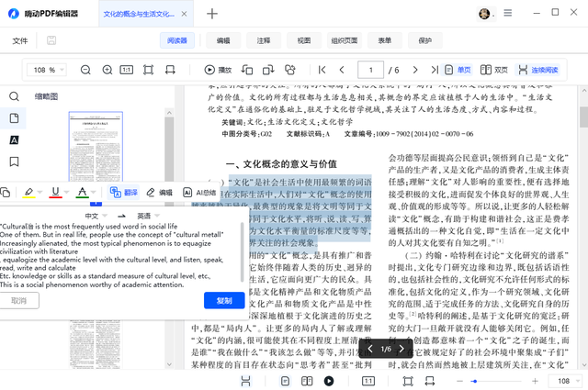Click the page number input field

click(x=370, y=70)
